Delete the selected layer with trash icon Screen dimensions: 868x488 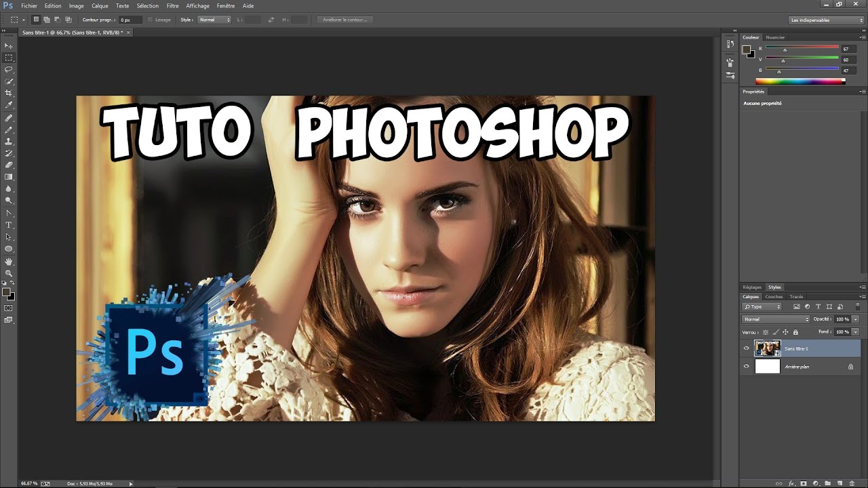tap(852, 483)
